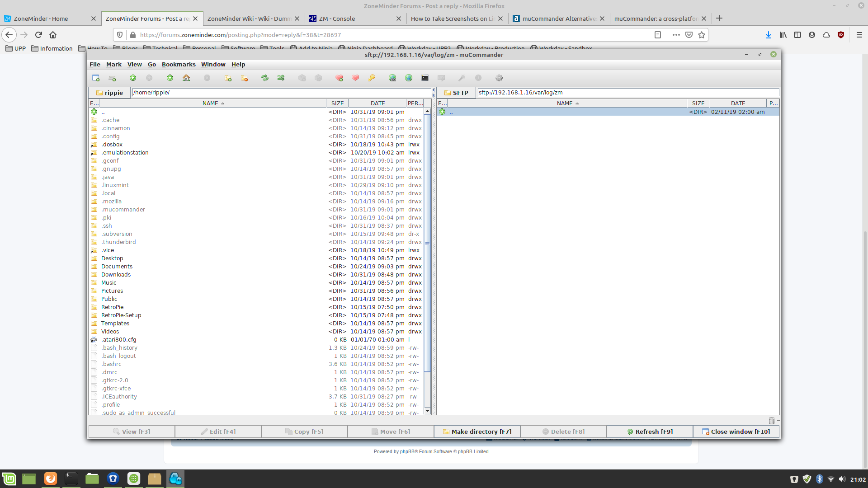Image resolution: width=868 pixels, height=488 pixels.
Task: Show open connections globe icon
Action: click(409, 78)
